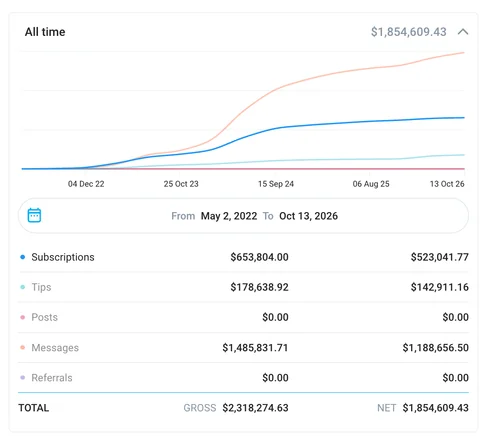Click Messages net $1,188,656.50
This screenshot has height=438, width=480.
click(x=436, y=348)
